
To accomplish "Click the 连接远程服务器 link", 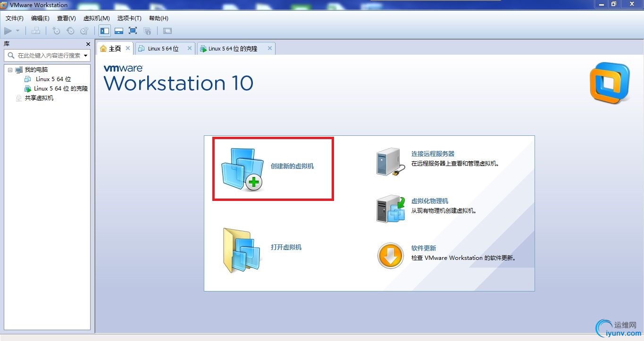I will pos(433,154).
